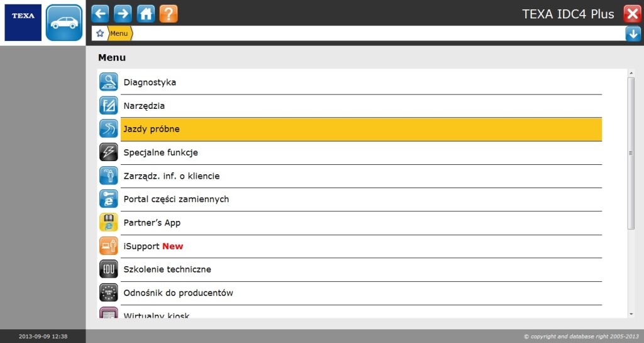Click the menu list scrollbar thumb
The height and width of the screenshot is (343, 644).
[631, 153]
